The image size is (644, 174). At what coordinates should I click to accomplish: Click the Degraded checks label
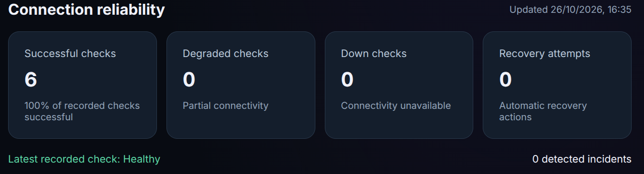[225, 54]
